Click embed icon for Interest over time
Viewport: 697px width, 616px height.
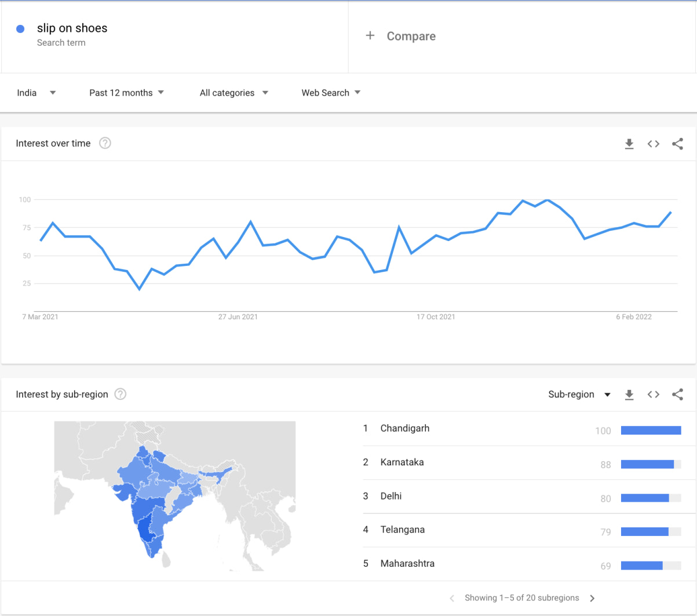pos(654,144)
